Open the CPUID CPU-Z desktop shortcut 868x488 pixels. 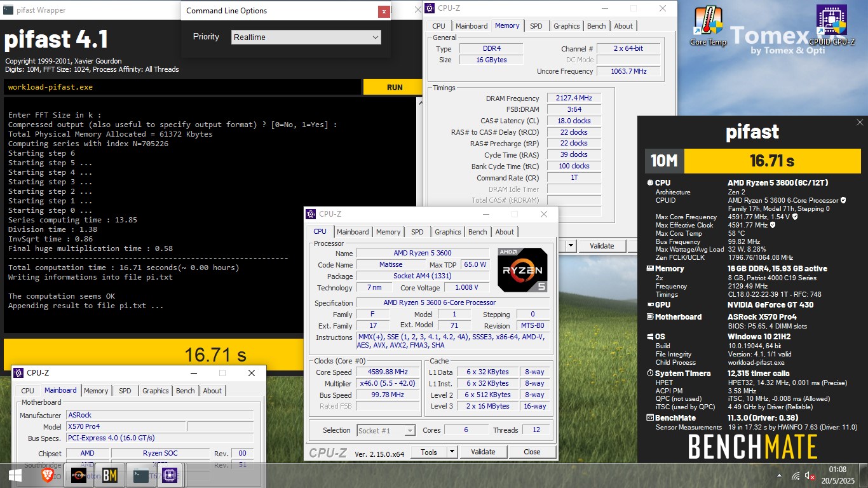pyautogui.click(x=831, y=26)
